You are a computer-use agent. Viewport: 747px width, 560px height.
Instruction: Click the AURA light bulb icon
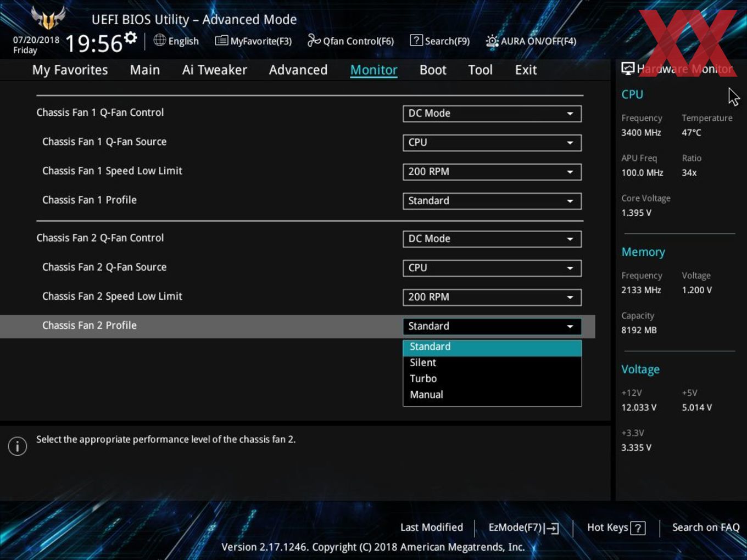tap(492, 41)
